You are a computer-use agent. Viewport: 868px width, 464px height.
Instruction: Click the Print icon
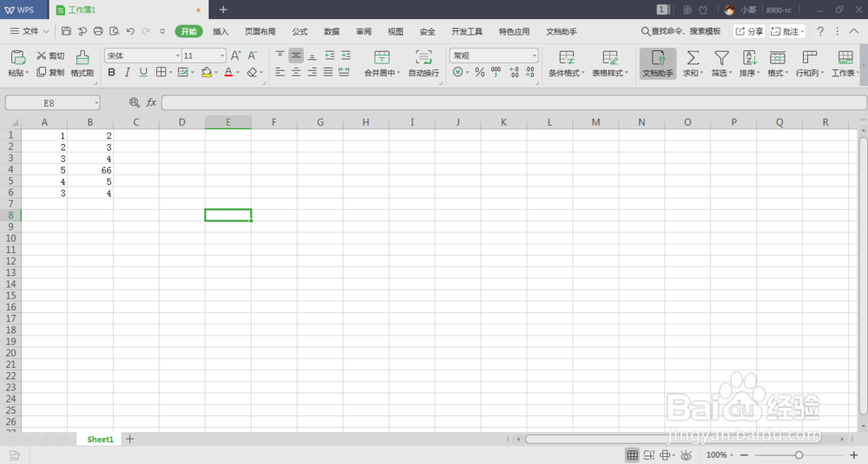click(98, 31)
